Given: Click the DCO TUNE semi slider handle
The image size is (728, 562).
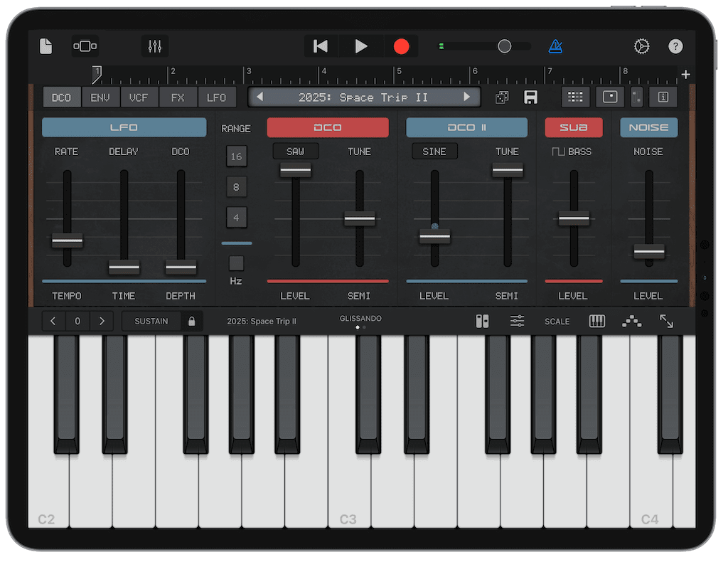Looking at the screenshot, I should click(359, 218).
